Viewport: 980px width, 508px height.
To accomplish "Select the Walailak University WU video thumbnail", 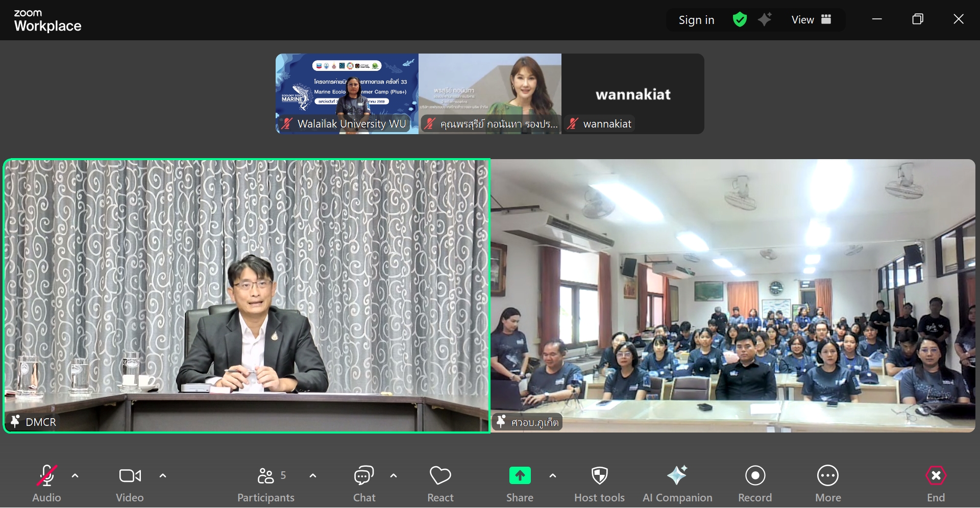I will pos(347,94).
